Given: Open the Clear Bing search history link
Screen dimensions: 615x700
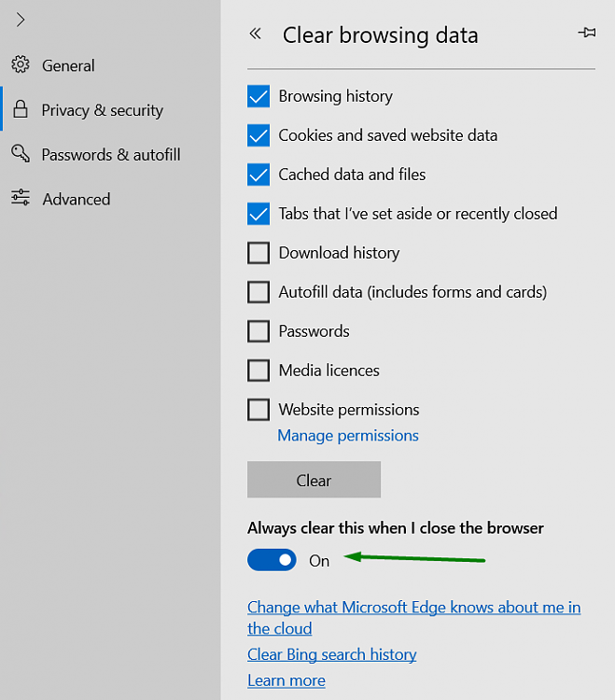Looking at the screenshot, I should coord(331,654).
